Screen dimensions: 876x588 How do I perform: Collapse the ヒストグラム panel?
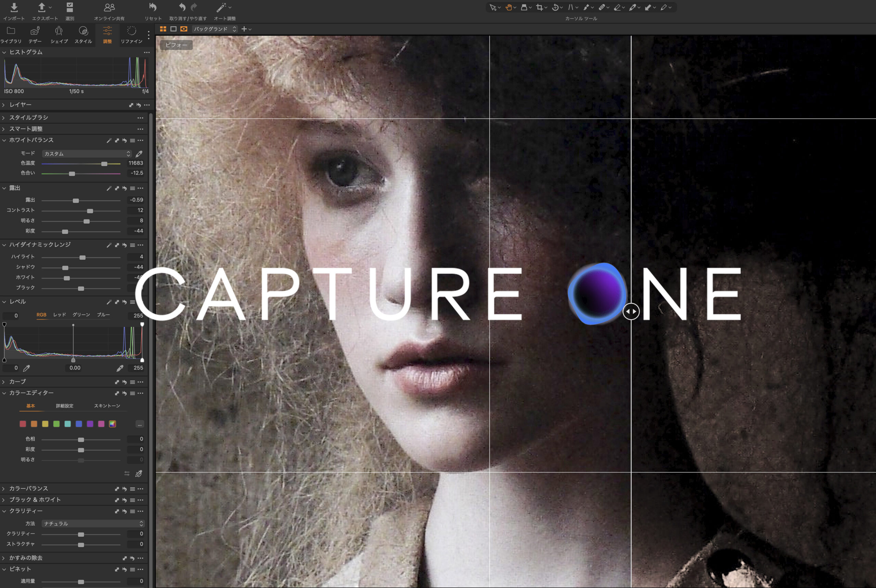pyautogui.click(x=4, y=52)
